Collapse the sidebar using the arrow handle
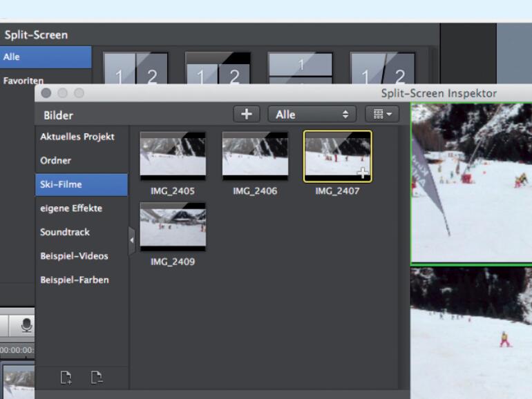532x399 pixels. click(132, 241)
